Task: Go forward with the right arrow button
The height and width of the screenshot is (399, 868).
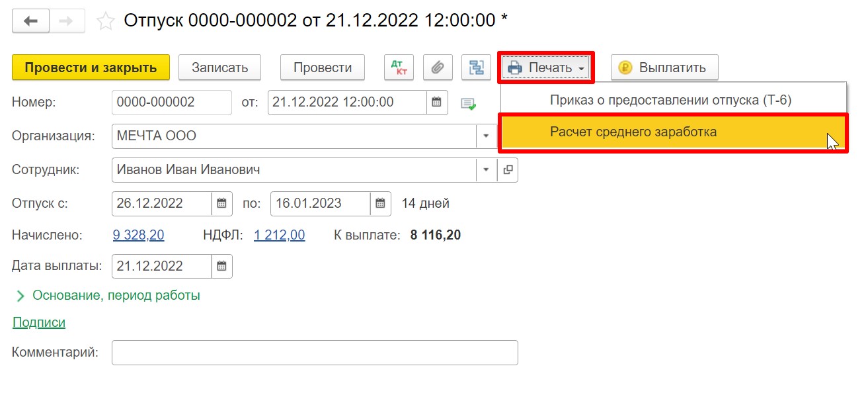Action: (x=67, y=21)
